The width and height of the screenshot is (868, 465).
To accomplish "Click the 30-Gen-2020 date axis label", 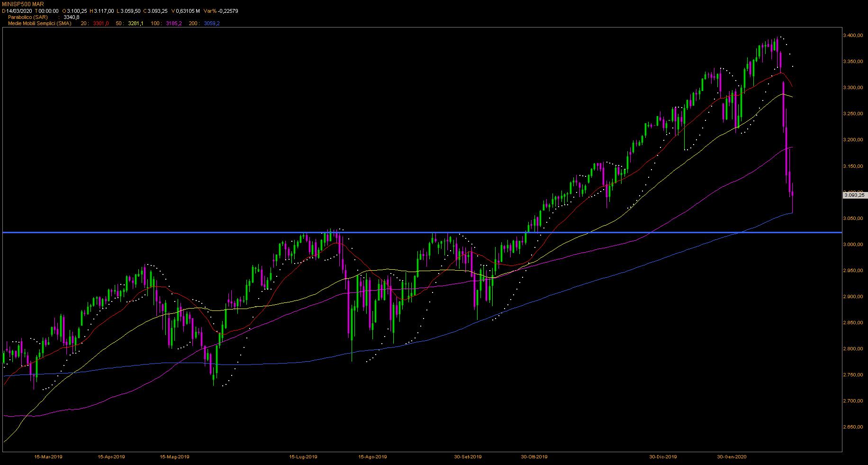I will point(732,457).
